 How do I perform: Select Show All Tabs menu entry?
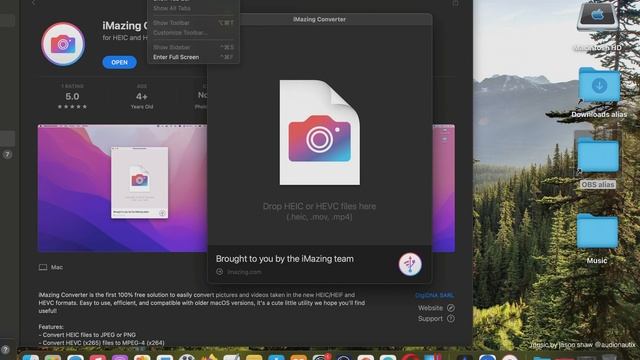(x=193, y=8)
